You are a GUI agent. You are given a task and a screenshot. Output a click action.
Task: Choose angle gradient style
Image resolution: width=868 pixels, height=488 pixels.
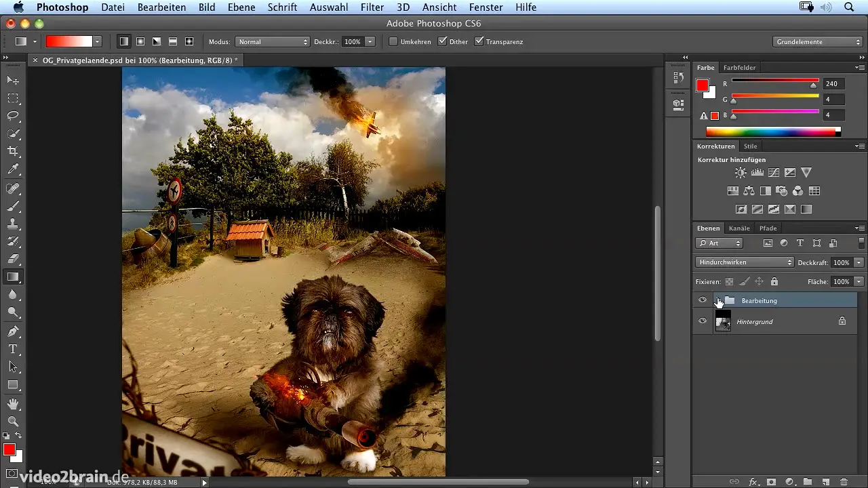click(x=157, y=41)
